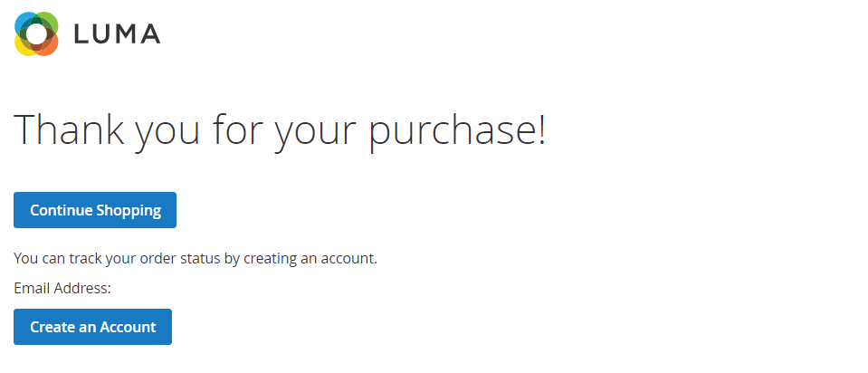Click the word Shopping on the blue button
This screenshot has width=868, height=373.
[x=131, y=210]
